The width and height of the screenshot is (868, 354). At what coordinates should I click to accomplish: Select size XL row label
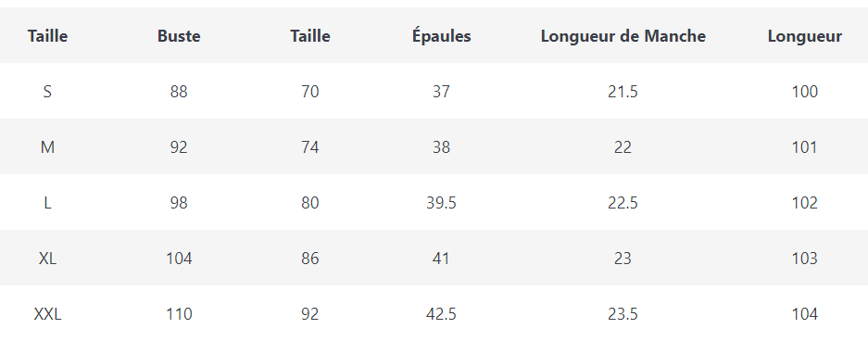pyautogui.click(x=47, y=259)
